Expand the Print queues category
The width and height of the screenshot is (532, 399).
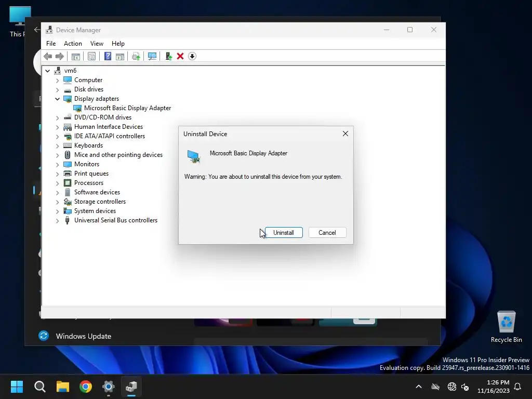57,174
